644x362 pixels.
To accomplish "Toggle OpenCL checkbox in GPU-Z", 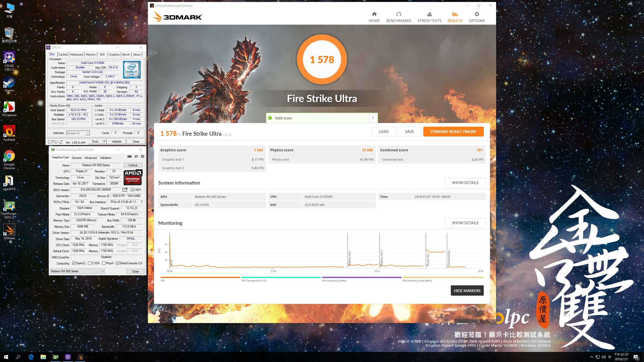I will [74, 263].
